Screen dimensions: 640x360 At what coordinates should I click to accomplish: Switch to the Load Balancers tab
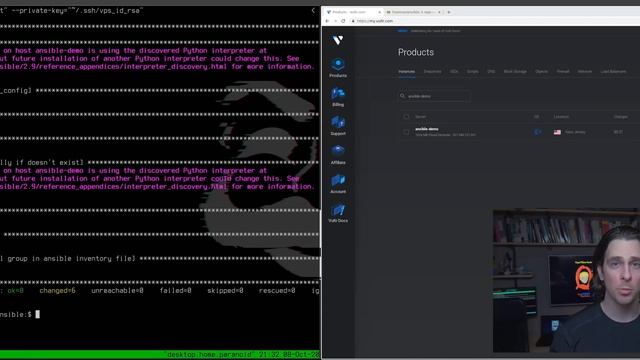click(613, 71)
